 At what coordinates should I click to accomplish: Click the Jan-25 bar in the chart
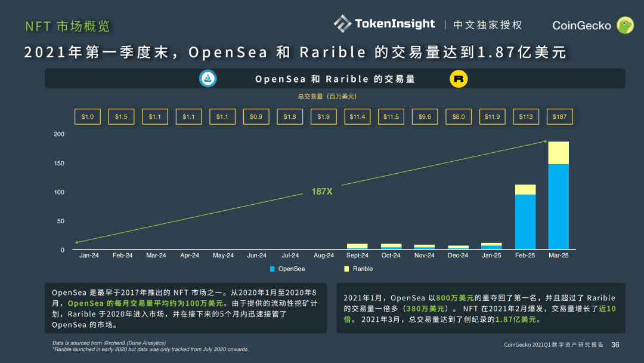coord(491,246)
